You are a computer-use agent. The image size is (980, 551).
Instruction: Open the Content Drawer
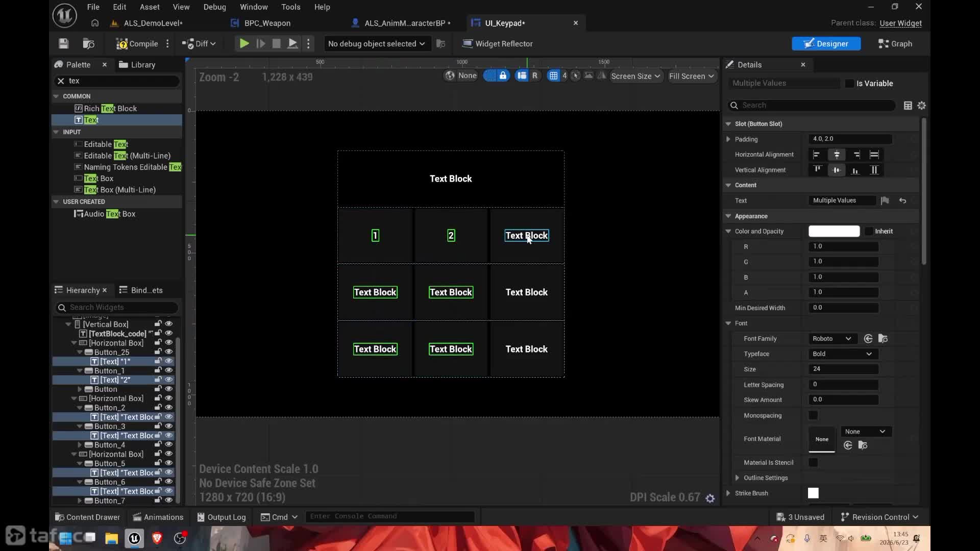87,517
